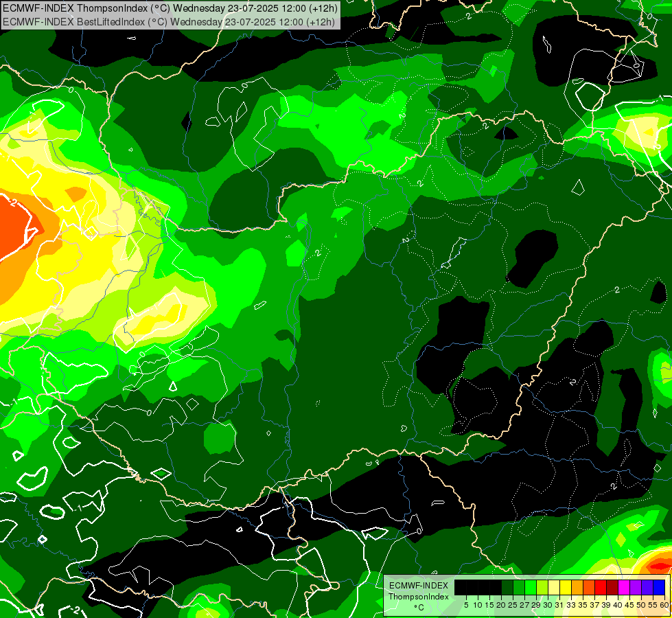Image resolution: width=672 pixels, height=618 pixels.
Task: Click the legend tick value 60
Action: (664, 605)
